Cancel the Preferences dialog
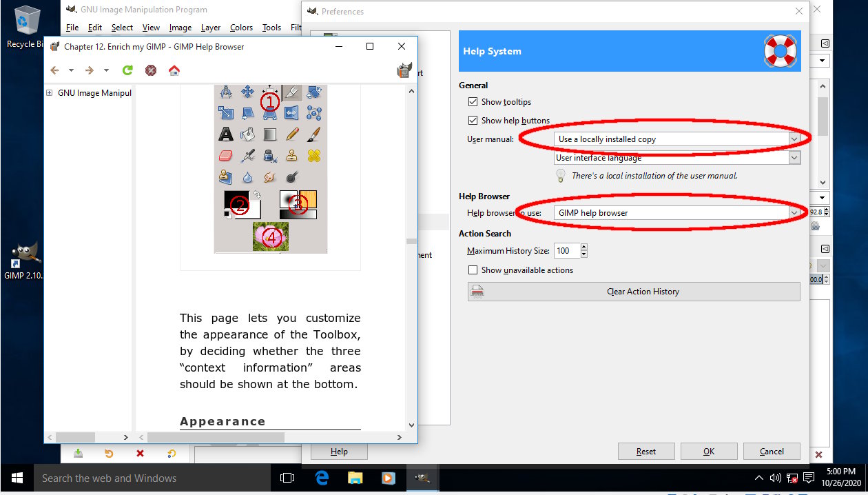Screen dimensions: 868x495 pos(772,452)
